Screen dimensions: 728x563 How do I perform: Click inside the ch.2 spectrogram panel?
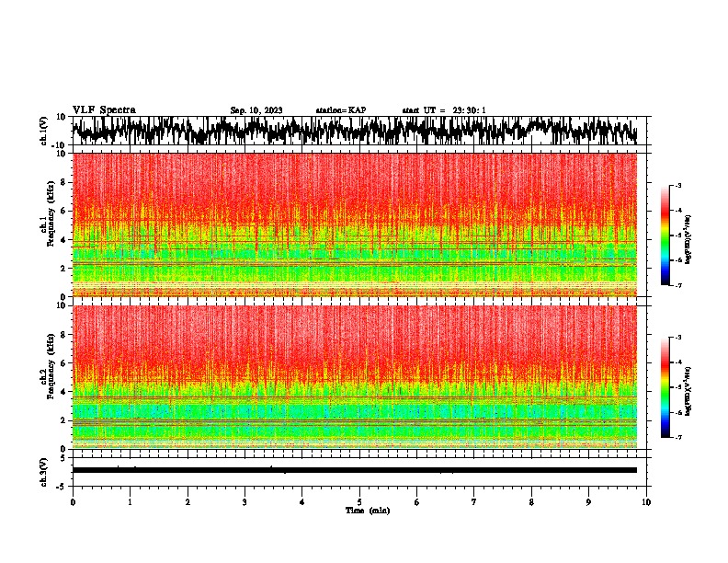[355, 377]
